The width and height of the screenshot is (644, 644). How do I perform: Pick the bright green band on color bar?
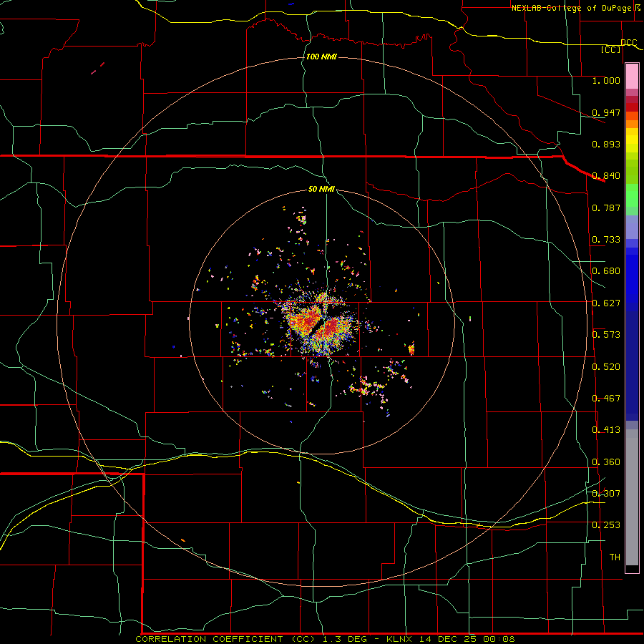(x=632, y=195)
